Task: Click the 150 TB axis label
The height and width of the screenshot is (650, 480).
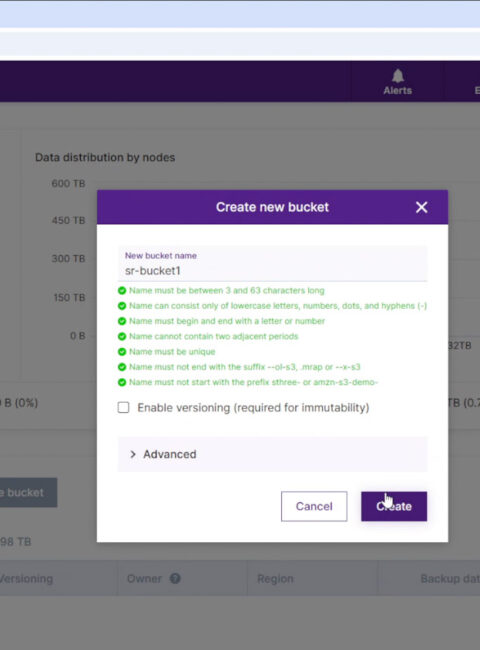Action: (69, 297)
